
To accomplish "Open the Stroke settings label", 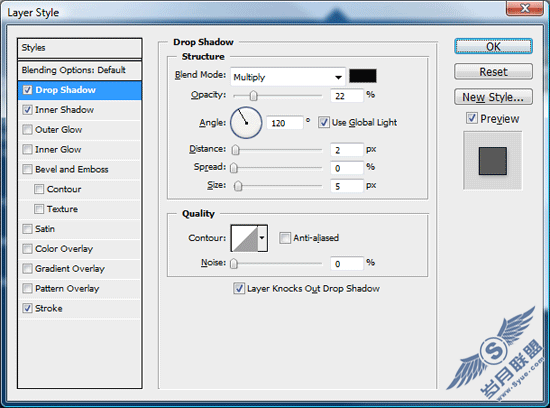I will [49, 308].
